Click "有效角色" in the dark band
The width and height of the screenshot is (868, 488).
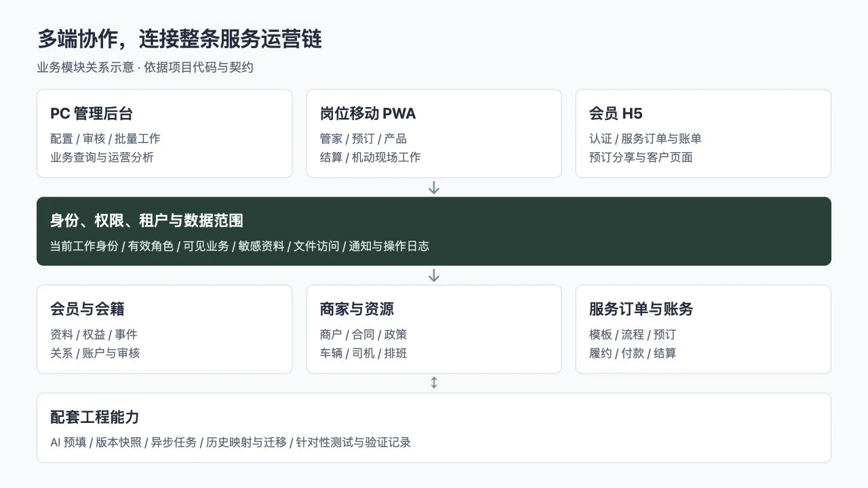coord(151,246)
